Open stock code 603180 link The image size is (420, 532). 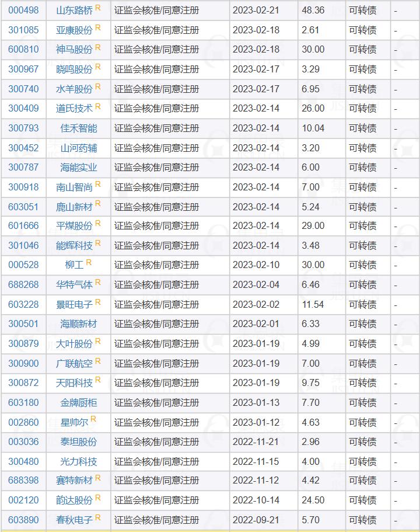pyautogui.click(x=23, y=402)
